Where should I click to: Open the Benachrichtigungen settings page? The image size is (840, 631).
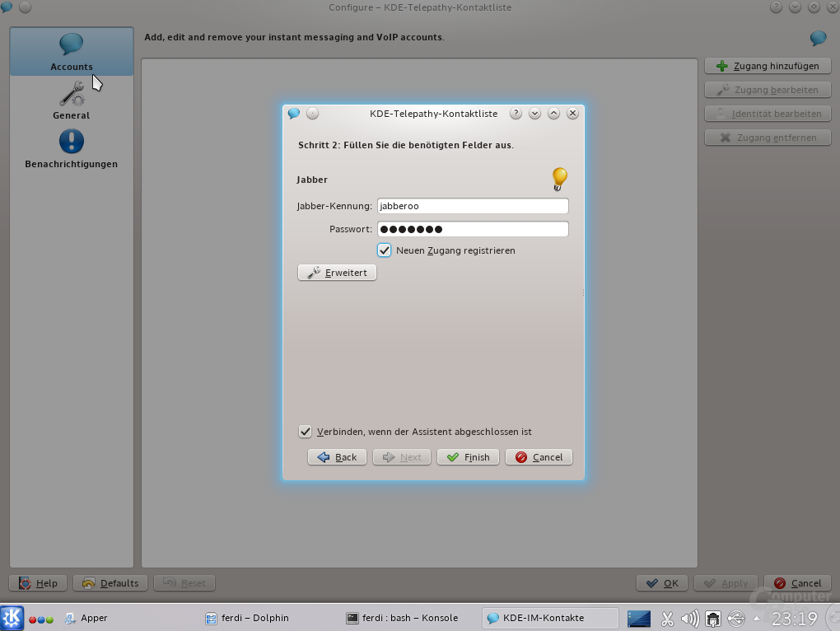point(72,149)
